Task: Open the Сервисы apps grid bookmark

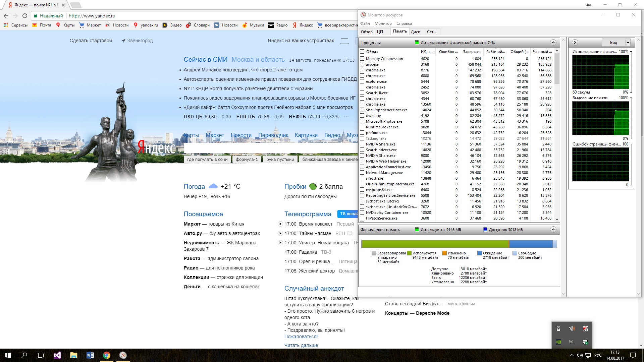Action: [6, 25]
